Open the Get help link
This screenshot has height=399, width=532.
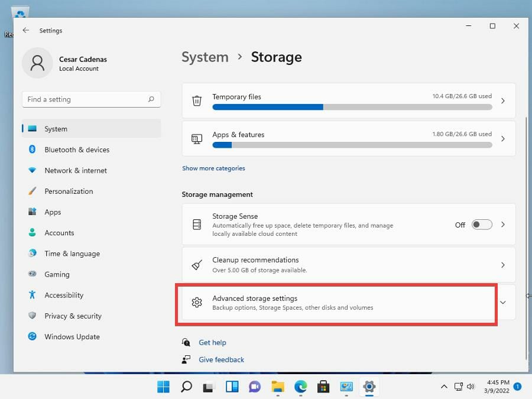[212, 342]
